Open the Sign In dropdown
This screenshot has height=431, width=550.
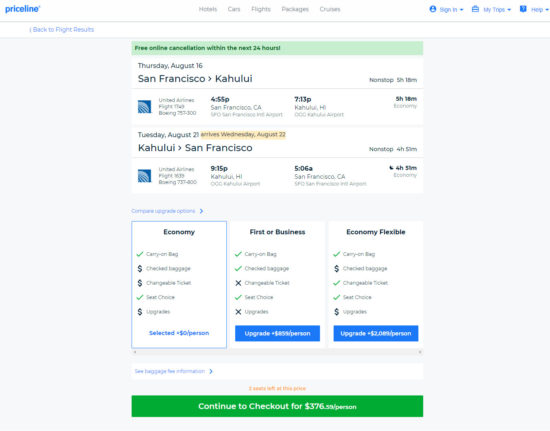click(447, 9)
